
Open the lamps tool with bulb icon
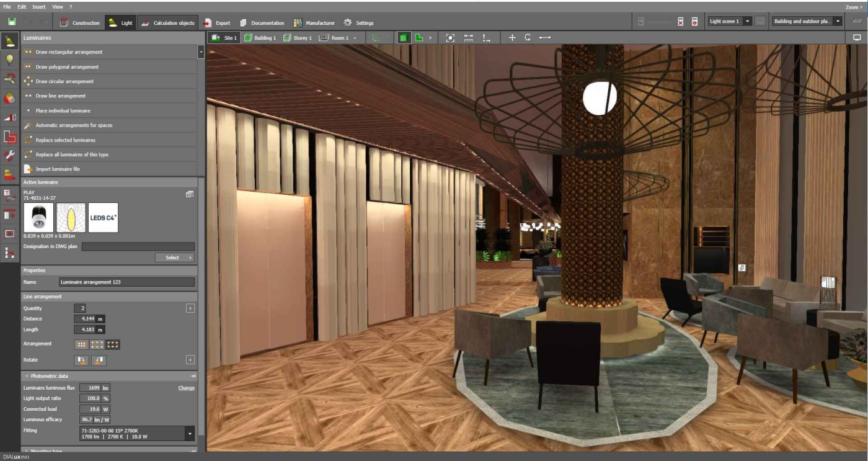(x=9, y=60)
